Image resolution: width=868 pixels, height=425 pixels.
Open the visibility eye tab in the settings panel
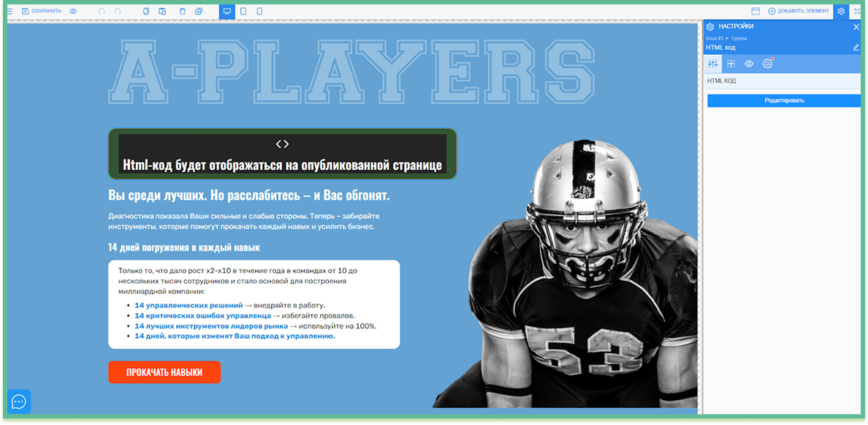(749, 64)
